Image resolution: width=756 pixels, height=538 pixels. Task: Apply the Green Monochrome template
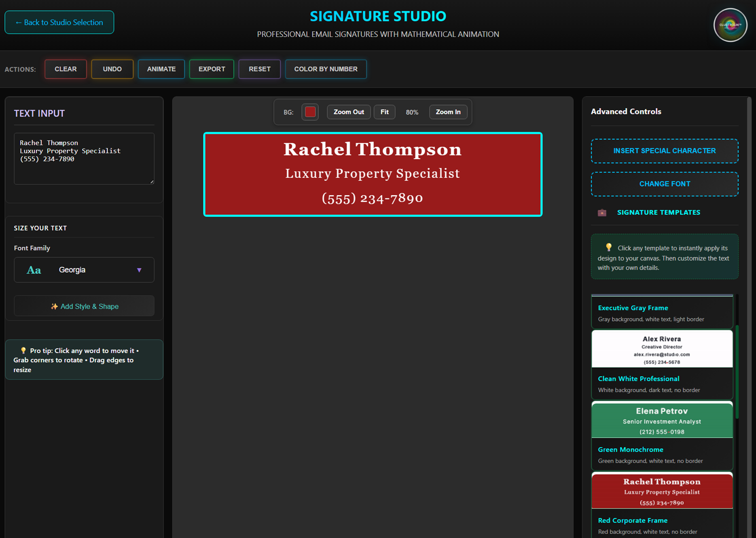(x=662, y=435)
